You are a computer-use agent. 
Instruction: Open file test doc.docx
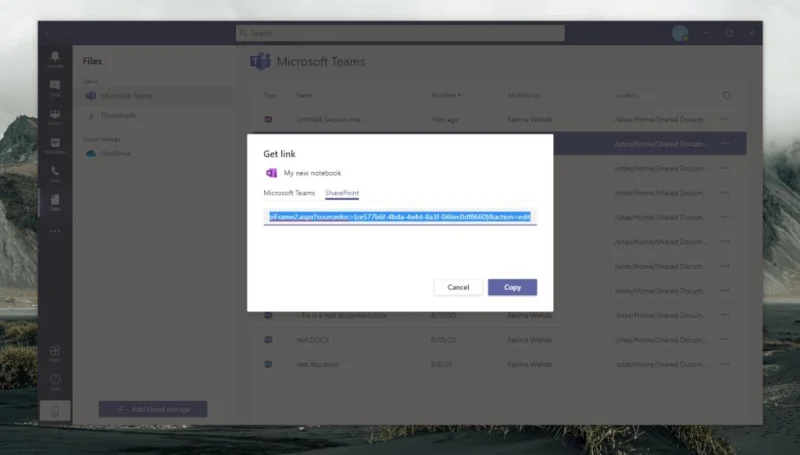coord(317,364)
